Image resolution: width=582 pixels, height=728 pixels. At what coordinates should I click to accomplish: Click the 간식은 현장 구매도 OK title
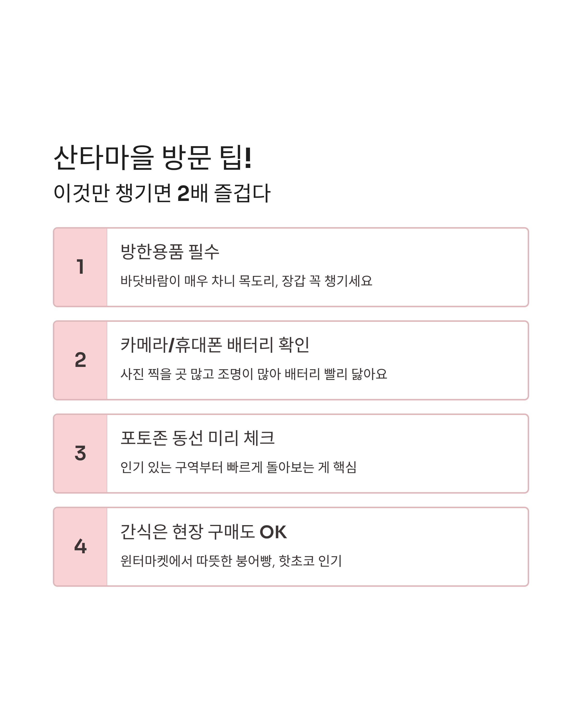pos(203,531)
